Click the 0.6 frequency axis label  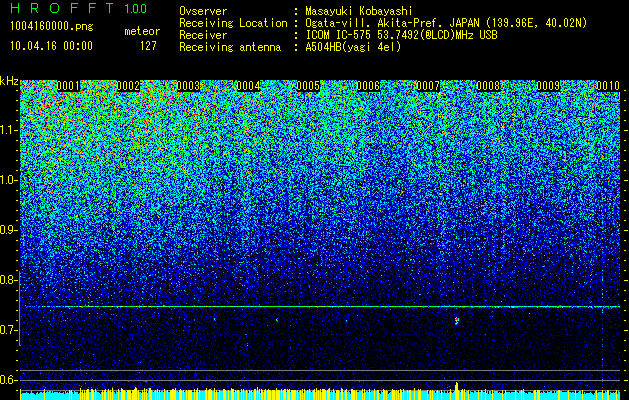tap(9, 380)
